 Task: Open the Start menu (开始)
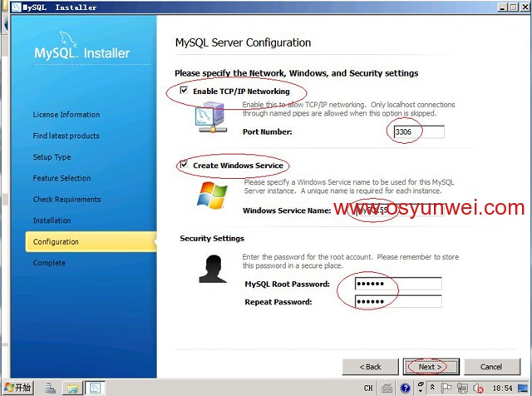(x=18, y=388)
